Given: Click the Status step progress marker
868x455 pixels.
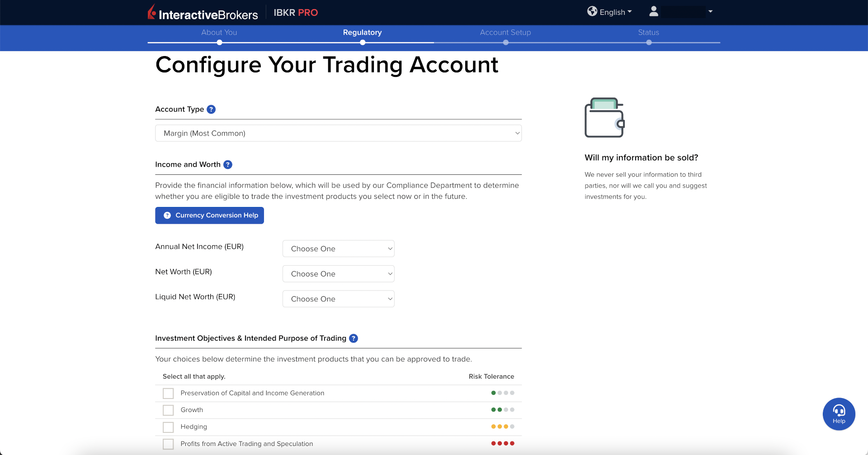Looking at the screenshot, I should coord(649,42).
